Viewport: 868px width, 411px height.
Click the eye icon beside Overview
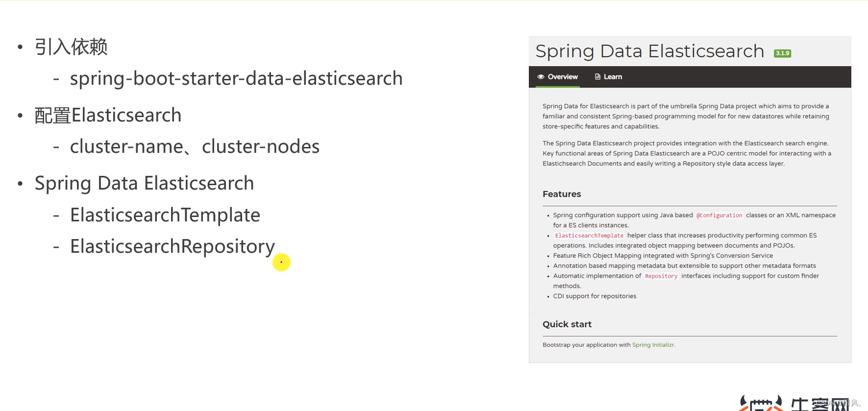pos(541,77)
